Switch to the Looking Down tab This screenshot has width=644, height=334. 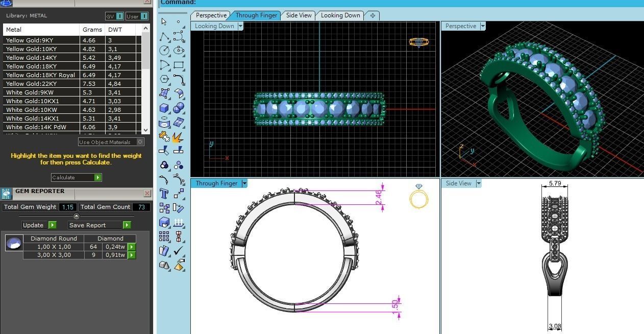pyautogui.click(x=340, y=15)
